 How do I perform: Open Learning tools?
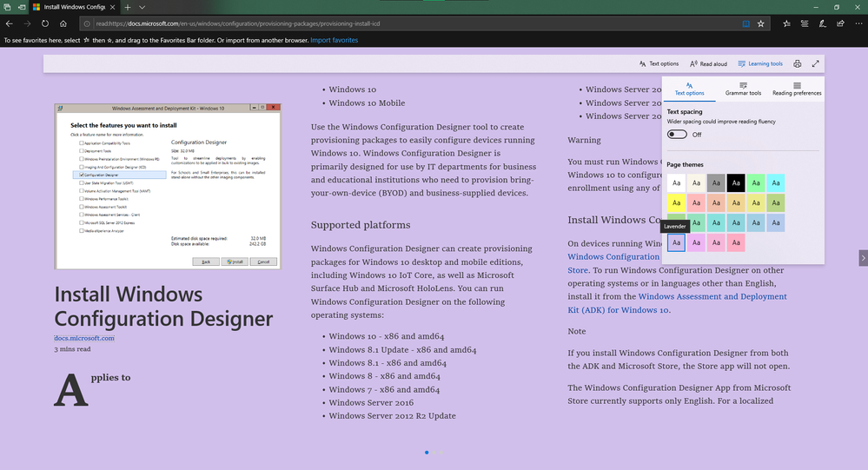(x=760, y=63)
